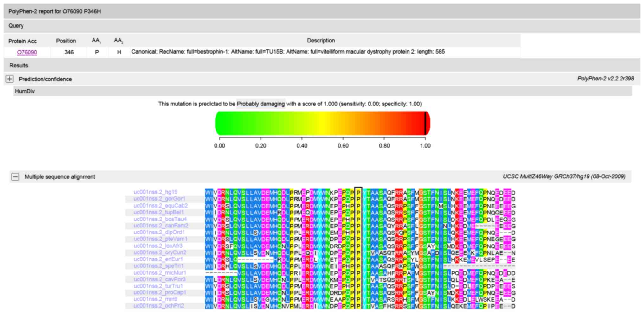This screenshot has height=313, width=644.
Task: Click the uc001nss.2_hg19 sequence link
Action: tap(155, 192)
